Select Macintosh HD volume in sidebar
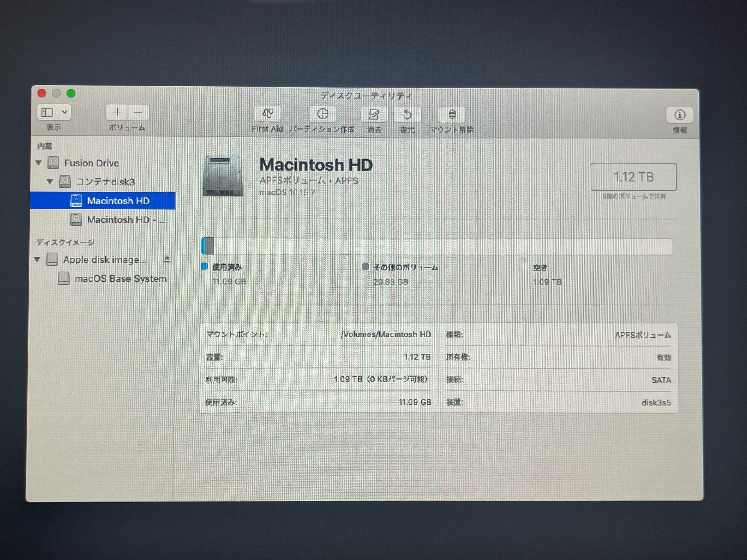 (118, 201)
